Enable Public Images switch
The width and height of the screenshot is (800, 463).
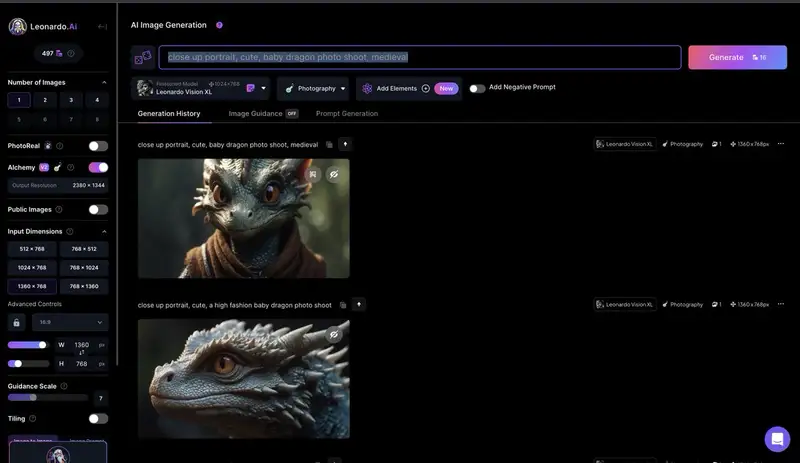(98, 209)
